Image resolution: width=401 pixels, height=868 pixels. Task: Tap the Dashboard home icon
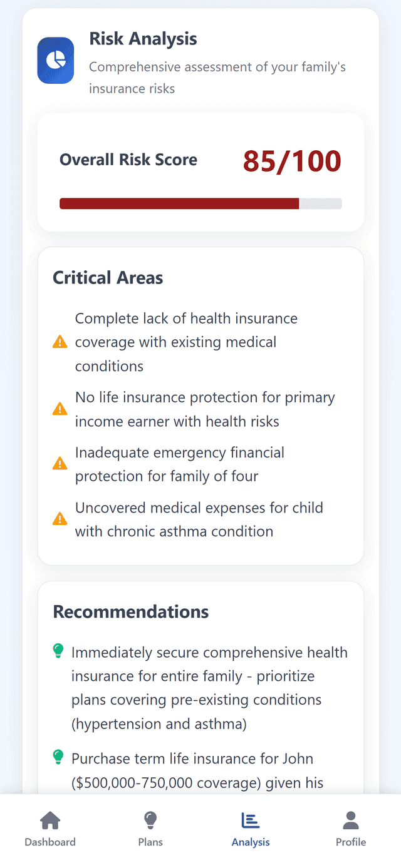[50, 820]
